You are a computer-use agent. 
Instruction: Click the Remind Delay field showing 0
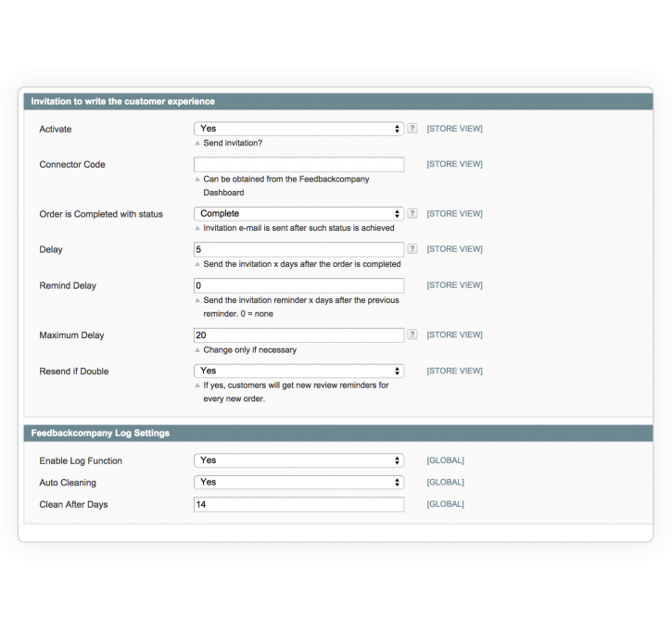point(298,285)
